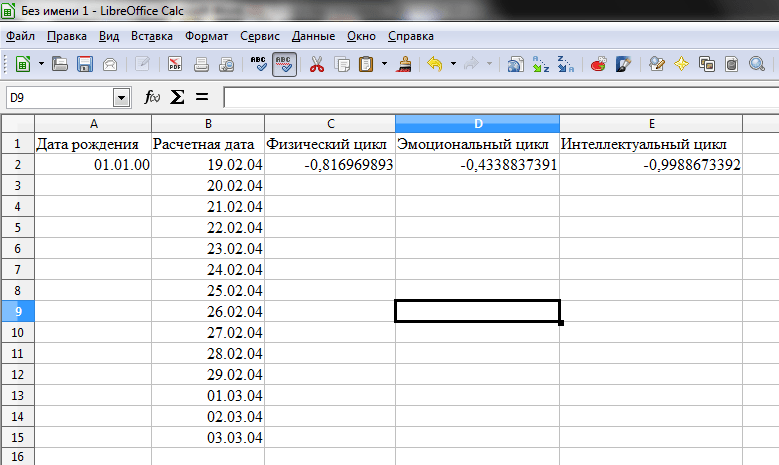
Task: Select column B header
Action: pos(208,124)
